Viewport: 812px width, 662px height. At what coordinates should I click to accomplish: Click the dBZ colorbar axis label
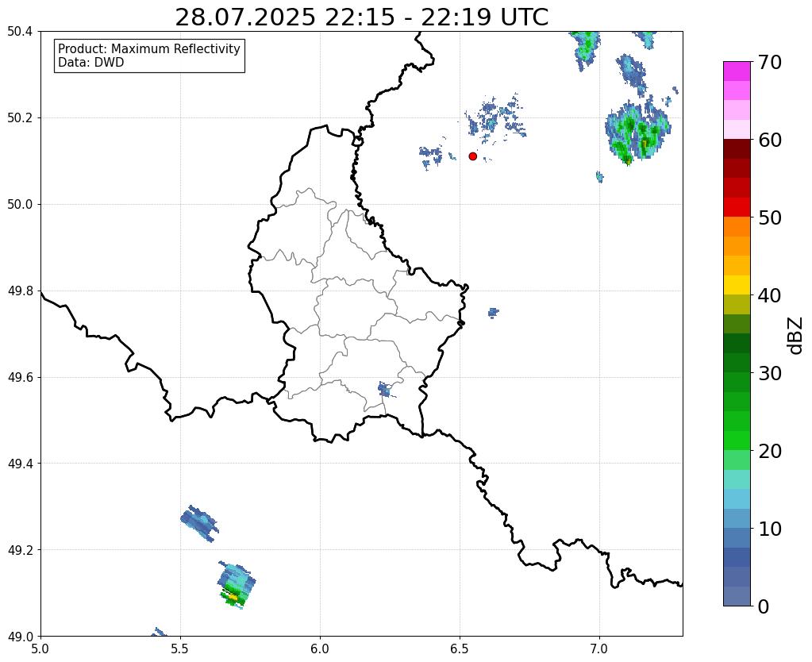[796, 335]
